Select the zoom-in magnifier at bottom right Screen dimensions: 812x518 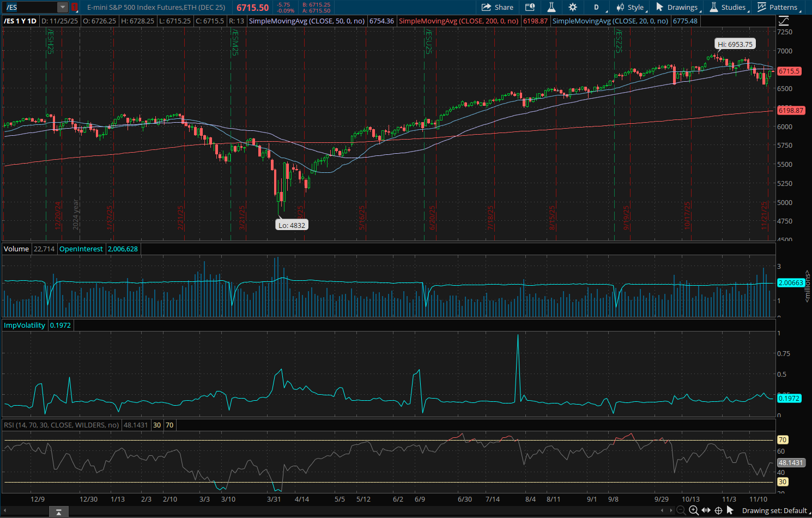point(693,510)
